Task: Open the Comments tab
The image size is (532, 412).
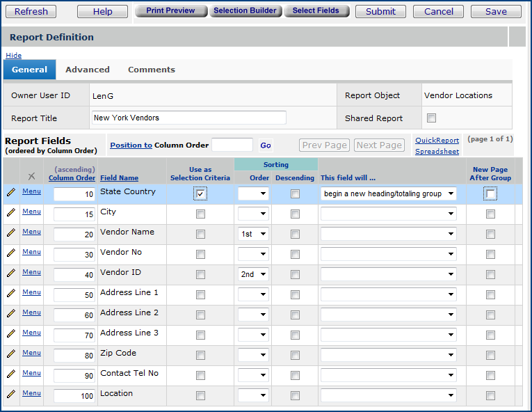Action: click(x=152, y=70)
